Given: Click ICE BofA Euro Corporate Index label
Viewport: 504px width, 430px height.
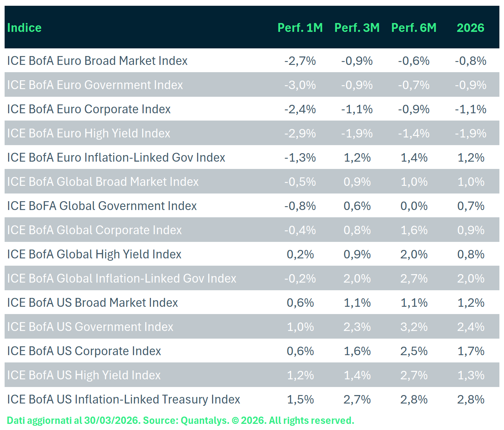Looking at the screenshot, I should click(89, 109).
